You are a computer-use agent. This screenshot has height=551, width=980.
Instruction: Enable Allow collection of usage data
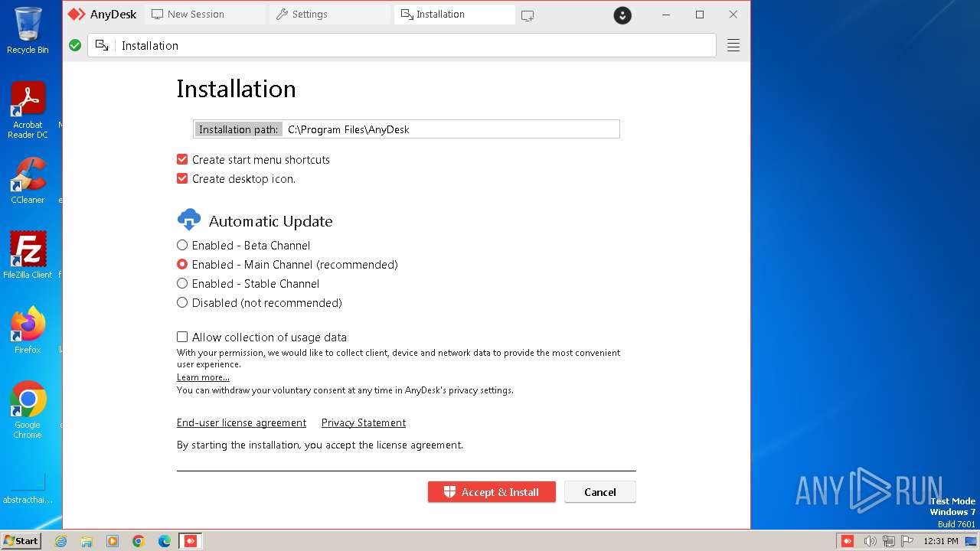coord(182,337)
